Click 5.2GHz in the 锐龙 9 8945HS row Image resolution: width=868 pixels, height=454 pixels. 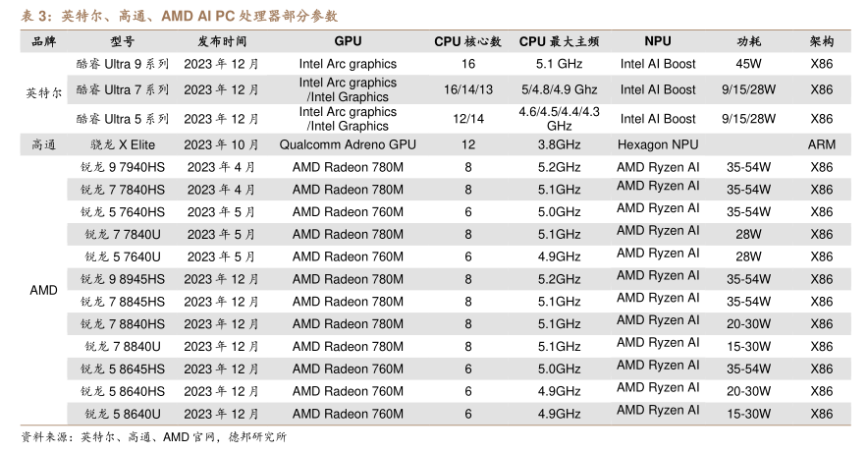[x=559, y=279]
